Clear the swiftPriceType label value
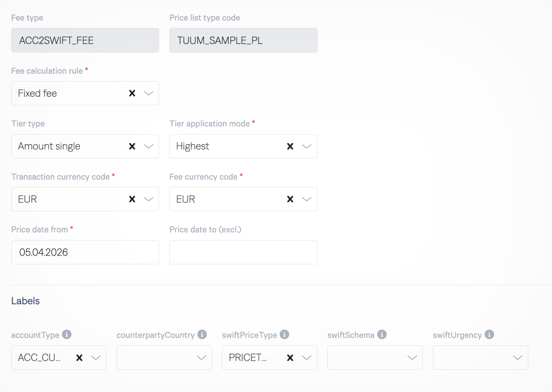This screenshot has height=392, width=552. click(x=290, y=358)
